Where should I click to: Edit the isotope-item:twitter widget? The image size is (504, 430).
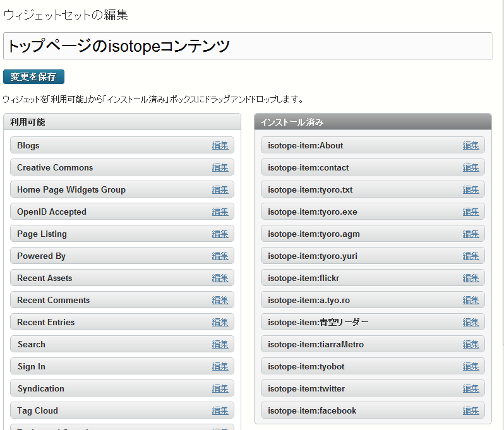[x=471, y=388]
